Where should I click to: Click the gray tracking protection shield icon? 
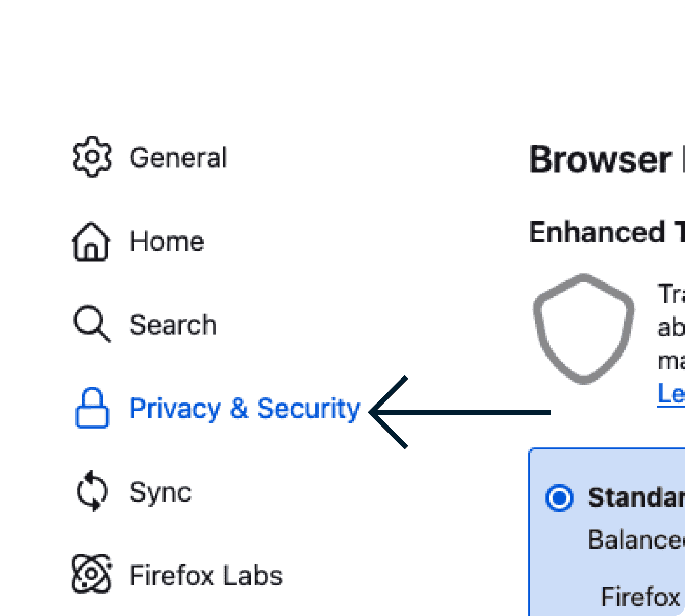click(584, 328)
